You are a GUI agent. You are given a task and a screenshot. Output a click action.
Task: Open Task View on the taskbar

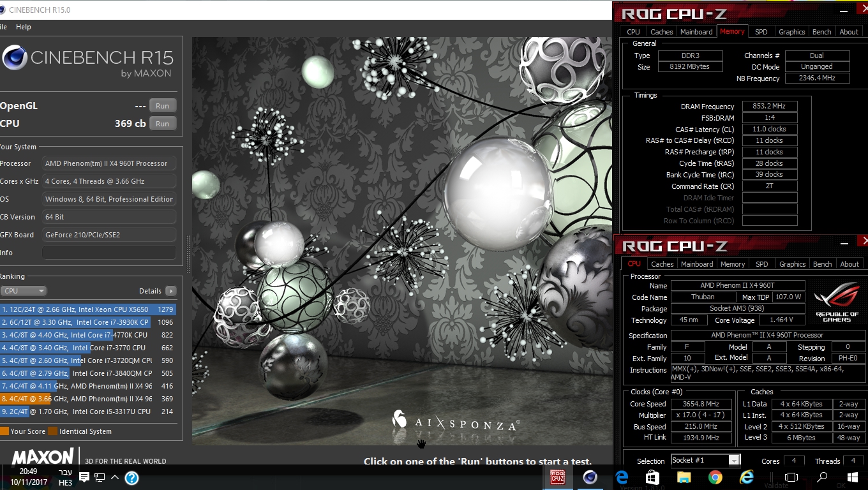[791, 477]
